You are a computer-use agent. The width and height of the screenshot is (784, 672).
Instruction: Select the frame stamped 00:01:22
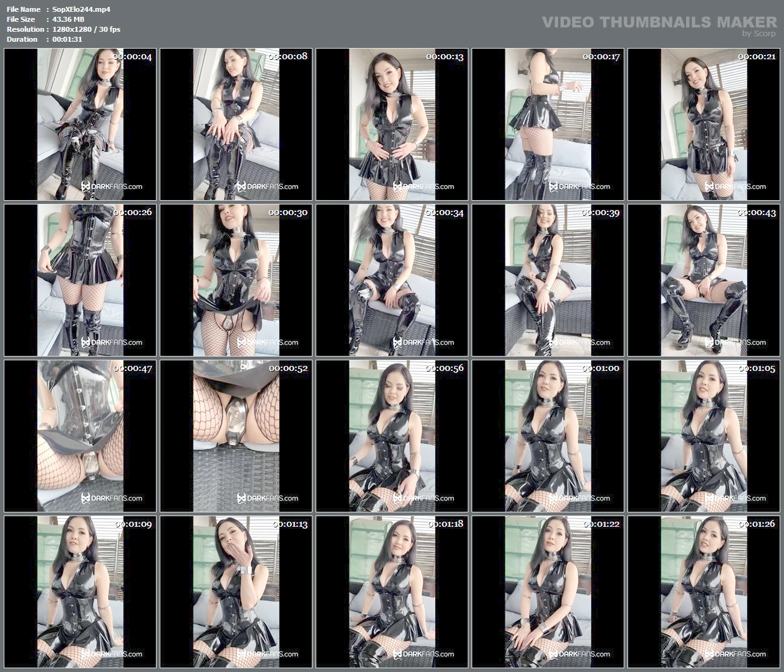point(548,592)
